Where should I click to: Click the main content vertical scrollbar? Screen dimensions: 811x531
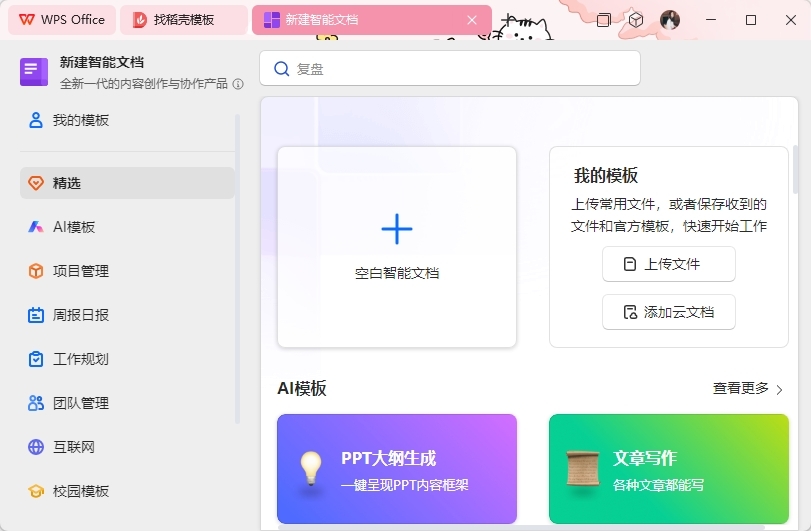click(795, 170)
